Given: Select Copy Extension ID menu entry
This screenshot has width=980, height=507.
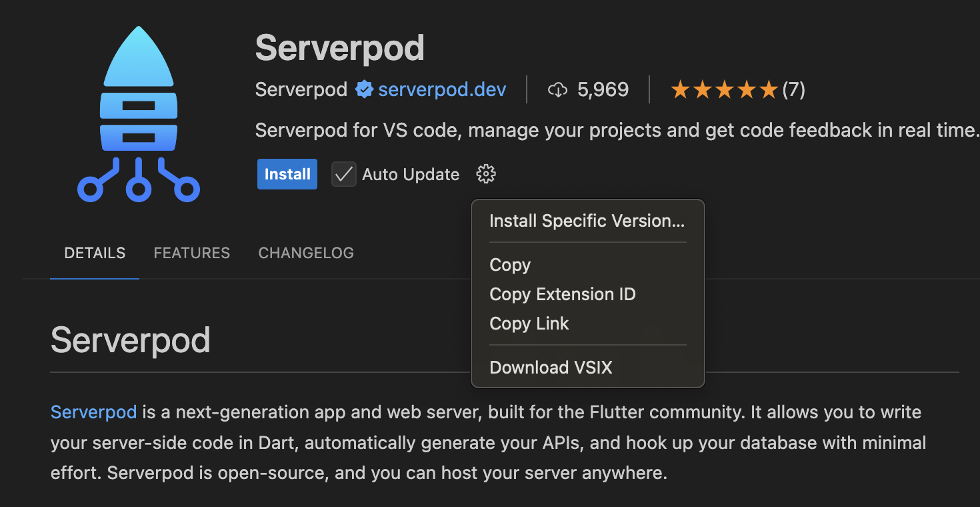Looking at the screenshot, I should 562,294.
